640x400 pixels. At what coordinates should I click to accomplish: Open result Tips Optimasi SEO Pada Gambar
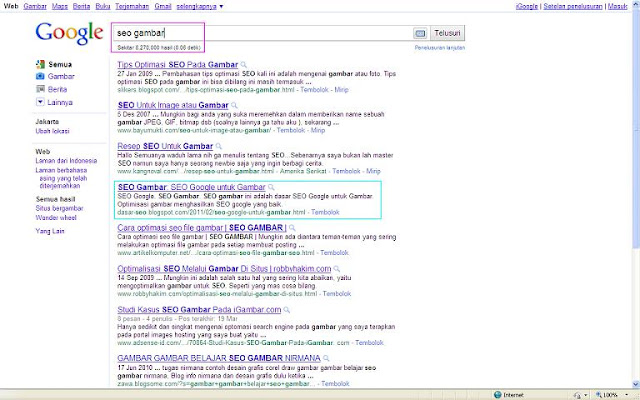178,64
